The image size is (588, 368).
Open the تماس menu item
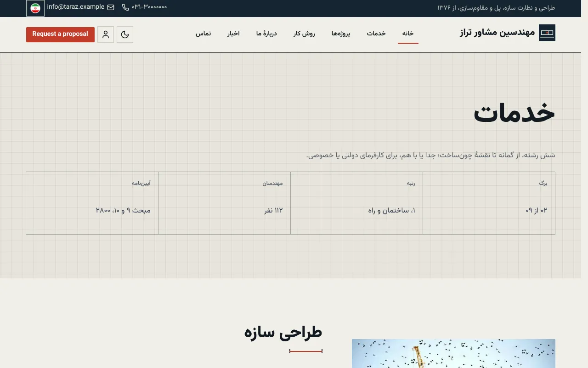click(203, 34)
